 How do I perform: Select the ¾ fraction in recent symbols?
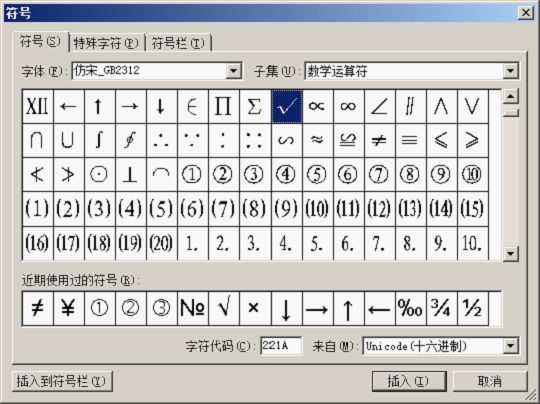[442, 309]
